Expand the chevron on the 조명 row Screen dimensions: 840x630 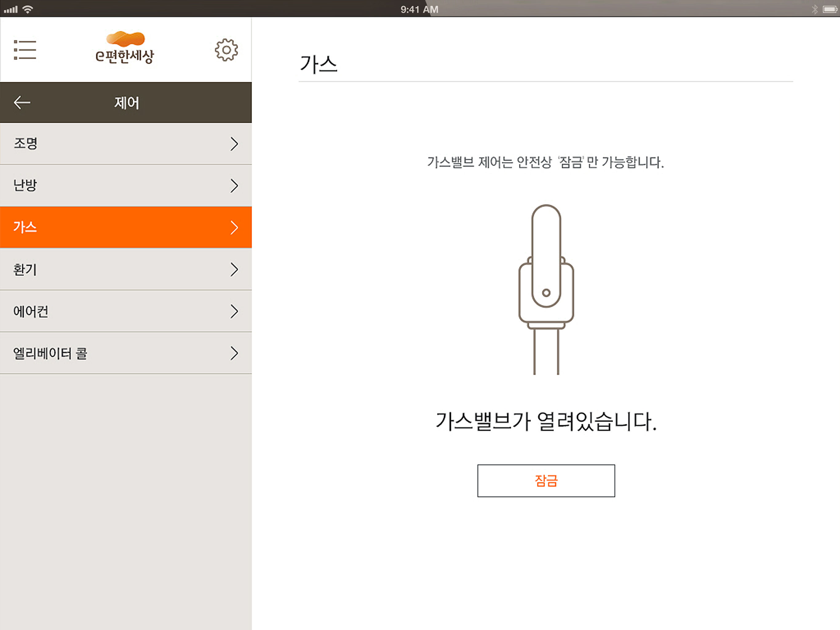(234, 144)
